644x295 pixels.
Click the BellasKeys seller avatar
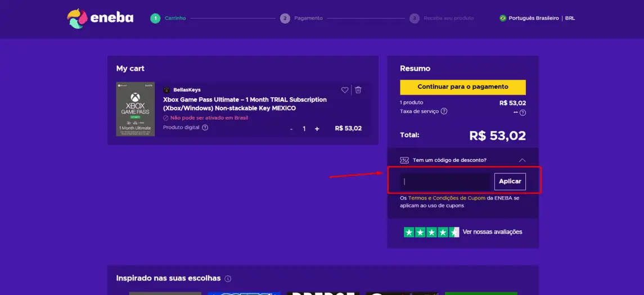pos(166,90)
